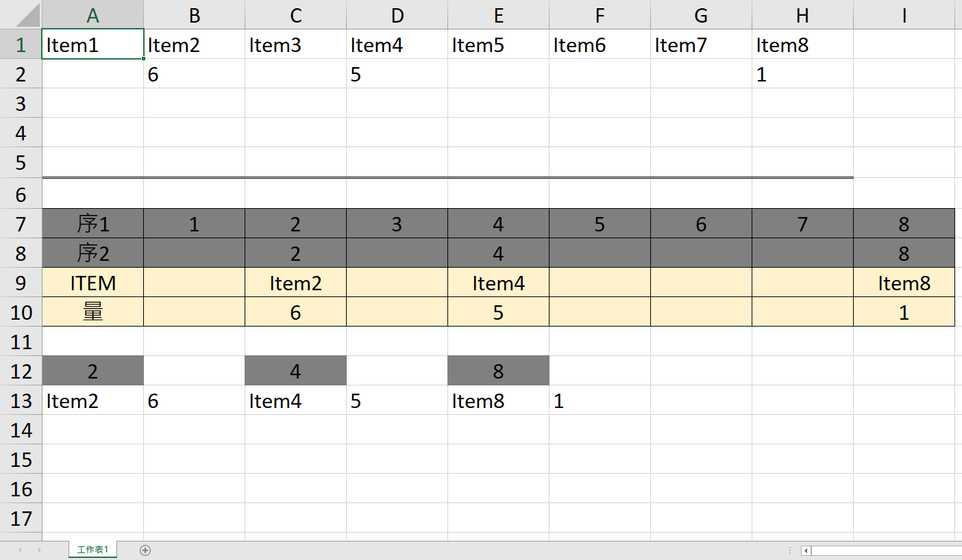
Task: Click the scrollbar split handle dots
Action: point(791,550)
